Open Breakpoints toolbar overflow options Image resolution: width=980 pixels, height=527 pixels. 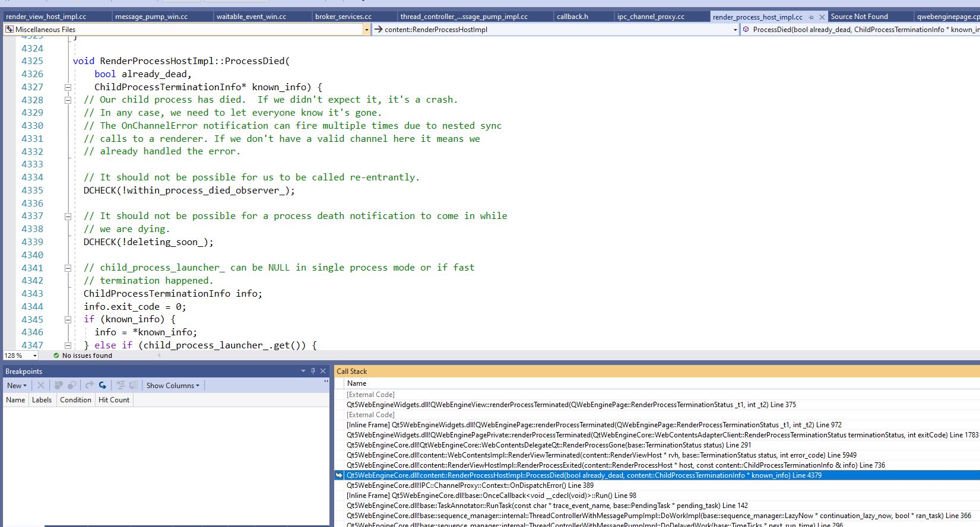pos(326,382)
